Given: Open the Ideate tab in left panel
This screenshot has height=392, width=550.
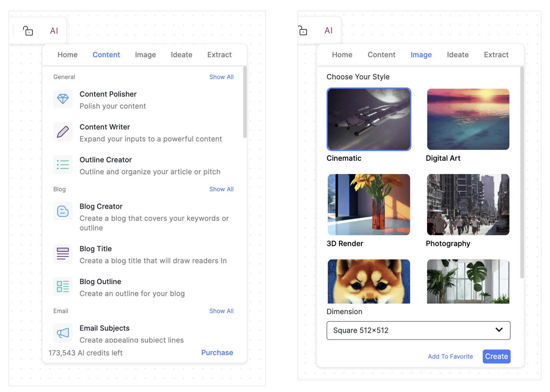Looking at the screenshot, I should coord(182,55).
